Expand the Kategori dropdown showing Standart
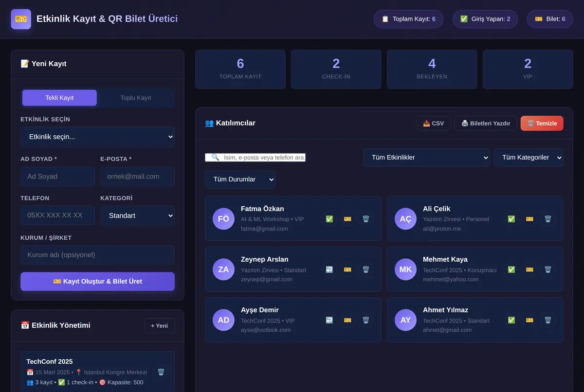 pos(137,215)
